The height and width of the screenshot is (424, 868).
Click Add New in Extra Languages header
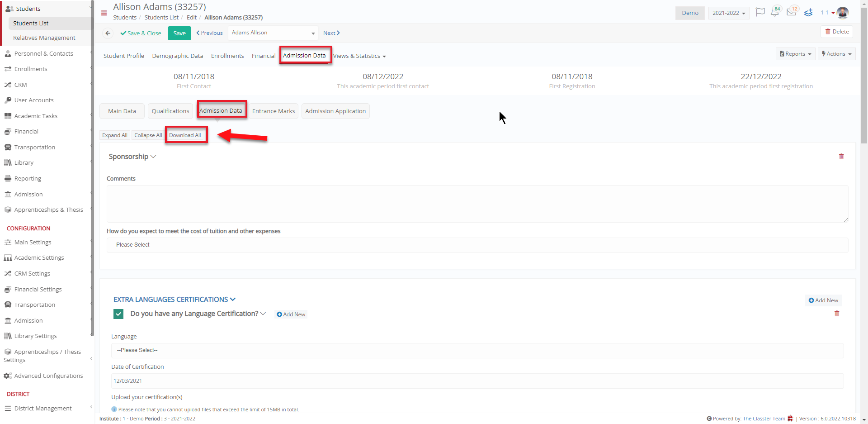(x=823, y=300)
